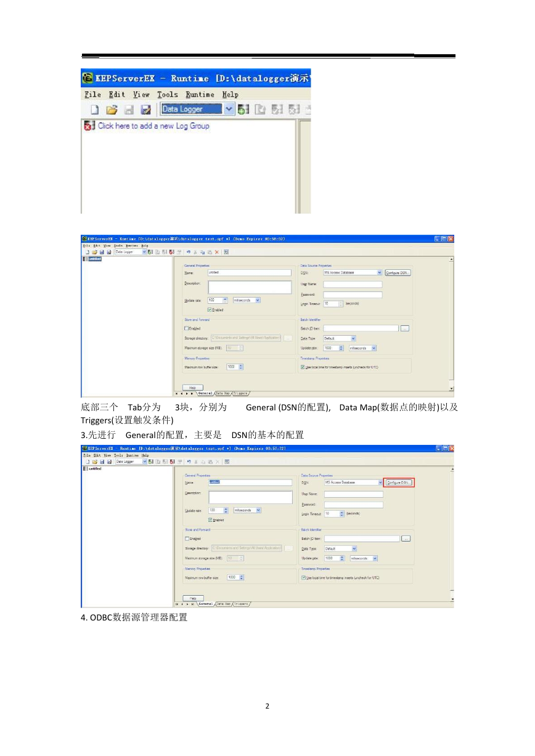Click the User Name field in the middle screenshot
535x756 pixels.
(x=353, y=284)
